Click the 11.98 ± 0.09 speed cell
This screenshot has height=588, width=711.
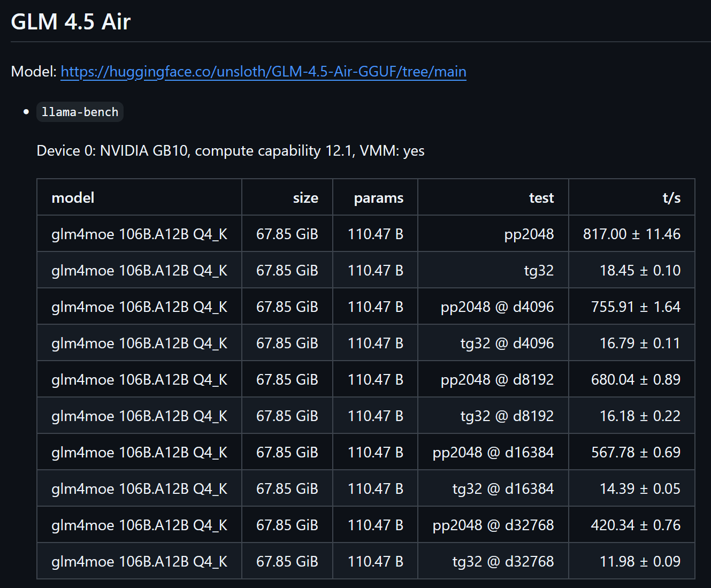[x=640, y=562]
